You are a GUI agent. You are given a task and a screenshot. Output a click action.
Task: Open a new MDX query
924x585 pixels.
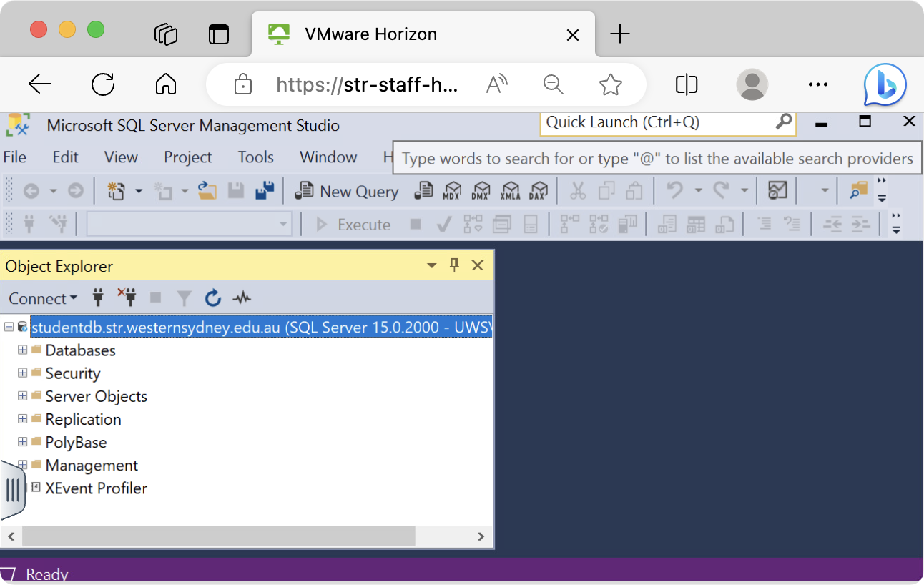click(x=452, y=191)
